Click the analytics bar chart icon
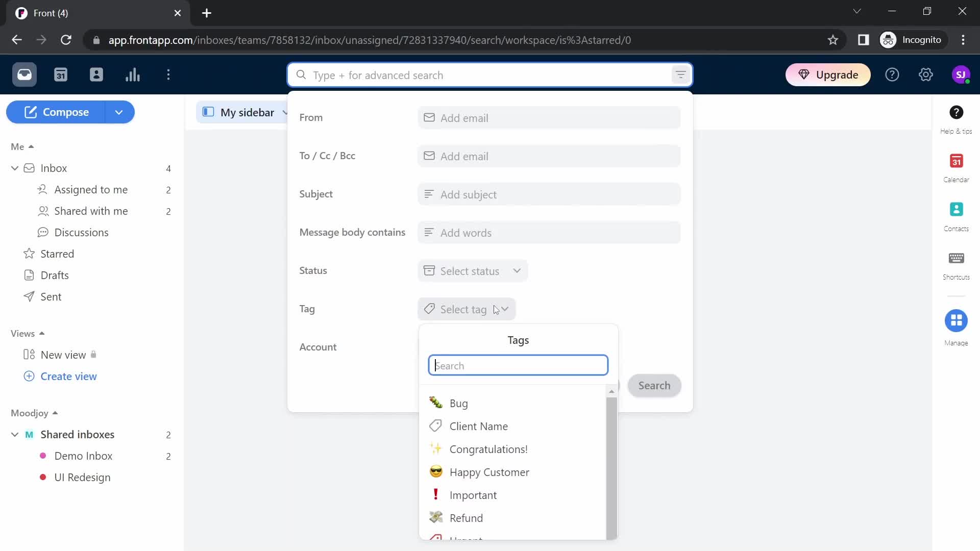The width and height of the screenshot is (980, 551). tap(133, 74)
